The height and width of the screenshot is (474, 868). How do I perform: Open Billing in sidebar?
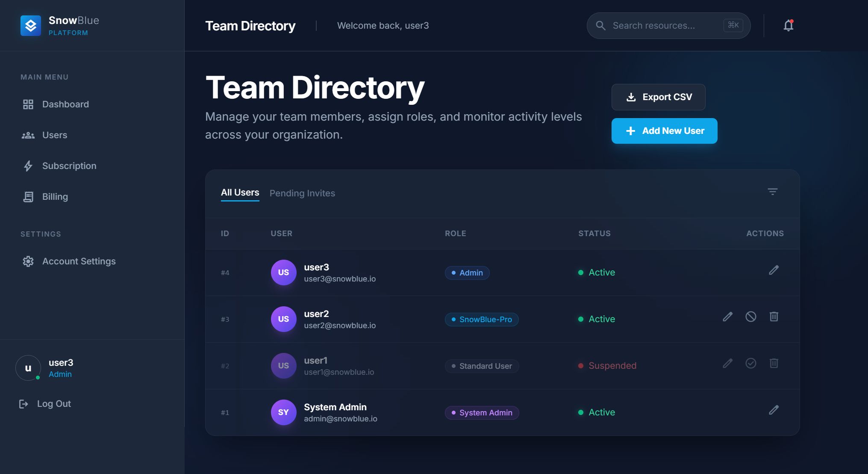55,197
